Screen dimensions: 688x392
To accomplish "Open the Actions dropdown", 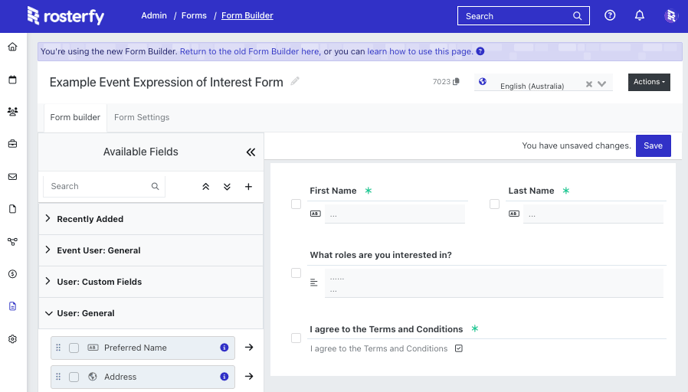I will coord(649,82).
